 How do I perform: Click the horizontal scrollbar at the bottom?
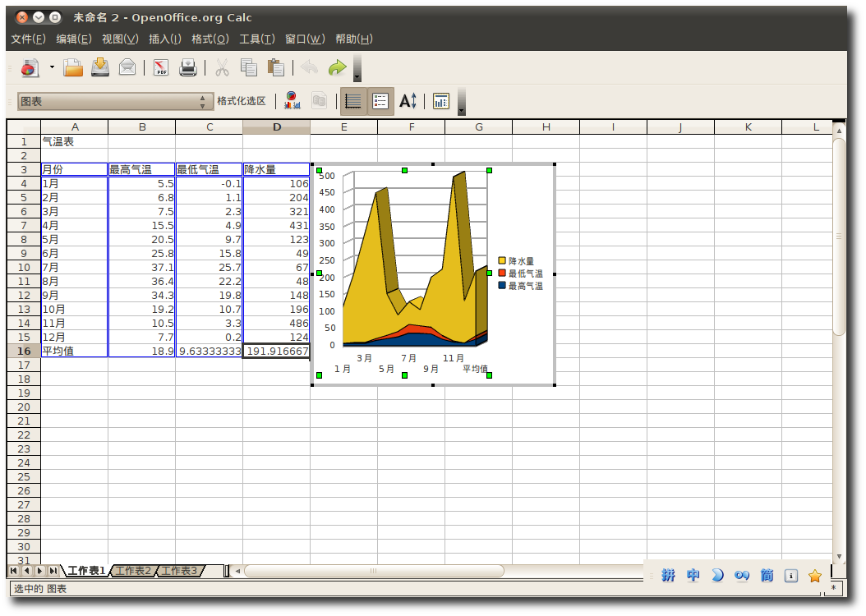(x=373, y=571)
